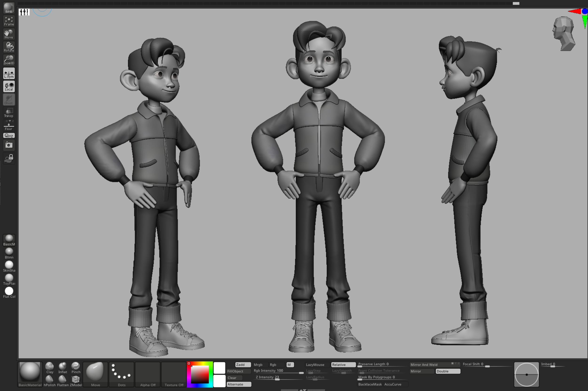Activate the Move canvas tool

coord(9,34)
